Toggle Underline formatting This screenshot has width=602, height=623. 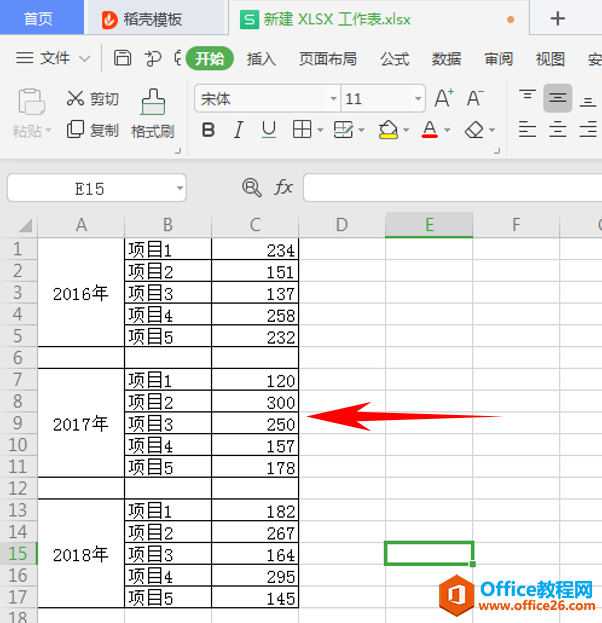(269, 130)
